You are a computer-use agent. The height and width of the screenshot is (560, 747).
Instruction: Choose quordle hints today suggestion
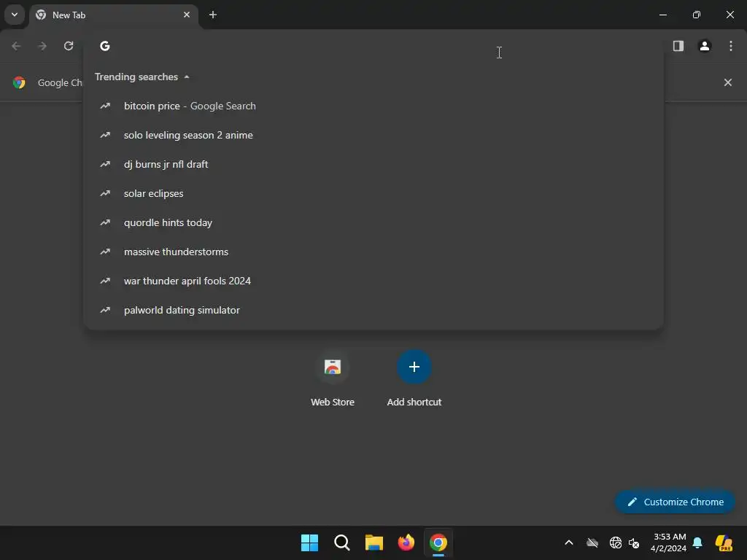click(x=373, y=223)
